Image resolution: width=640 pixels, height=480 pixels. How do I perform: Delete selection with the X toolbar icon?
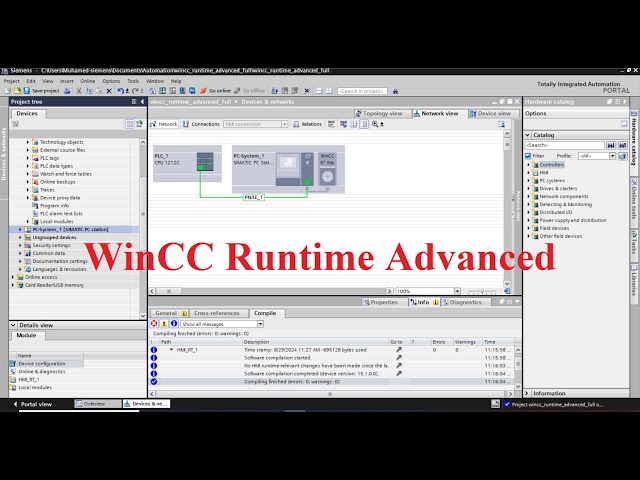click(109, 91)
